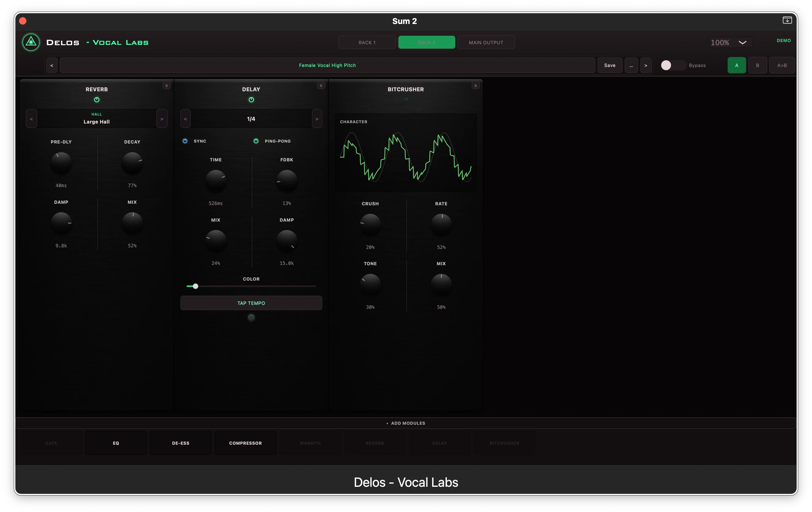The image size is (812, 512).
Task: Add the EQ module
Action: pos(116,443)
